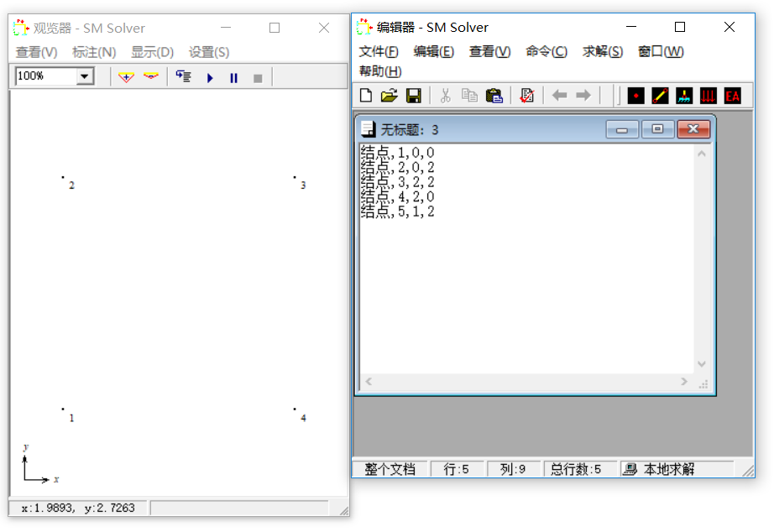Screen dimensions: 774x532
Task: Select the EA material property icon
Action: (733, 96)
